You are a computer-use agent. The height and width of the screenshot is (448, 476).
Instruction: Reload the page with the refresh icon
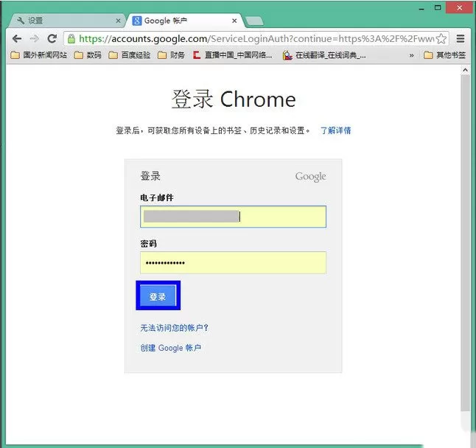point(52,38)
